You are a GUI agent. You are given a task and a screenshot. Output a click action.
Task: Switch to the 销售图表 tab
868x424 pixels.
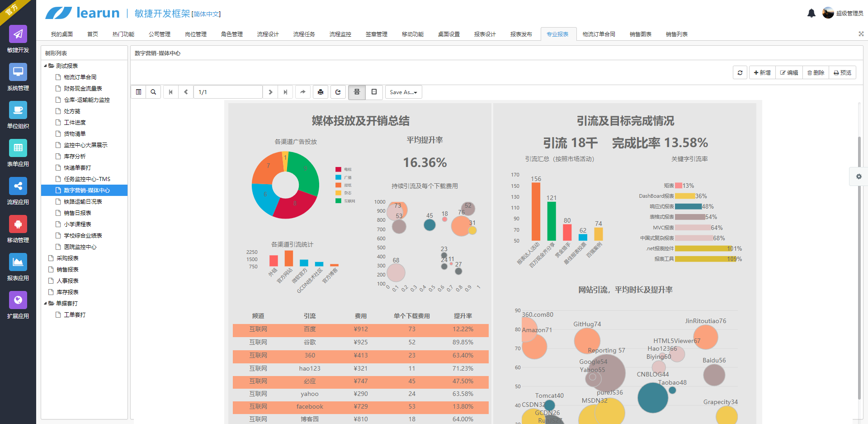coord(641,34)
